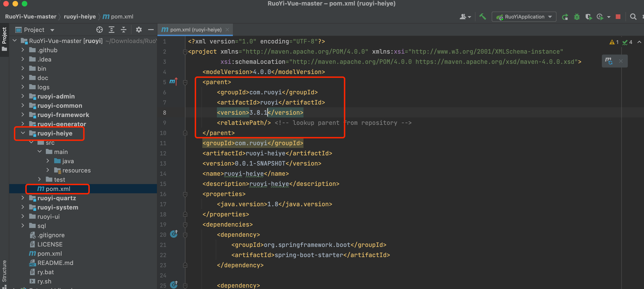
Task: Expand the ruoyi-quartz module
Action: point(23,198)
